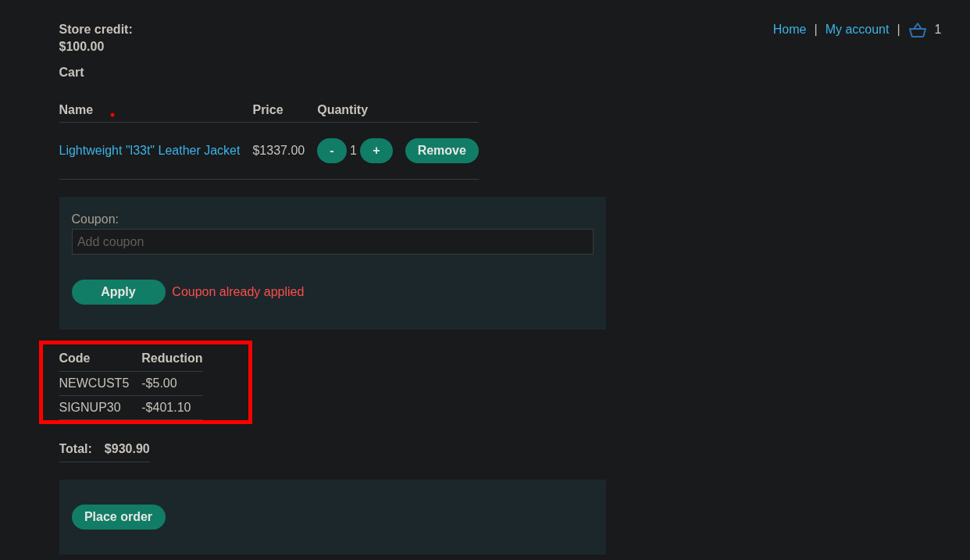Screen dimensions: 970x560
Task: Click the NEWCUST5 coupon code row
Action: coord(94,383)
